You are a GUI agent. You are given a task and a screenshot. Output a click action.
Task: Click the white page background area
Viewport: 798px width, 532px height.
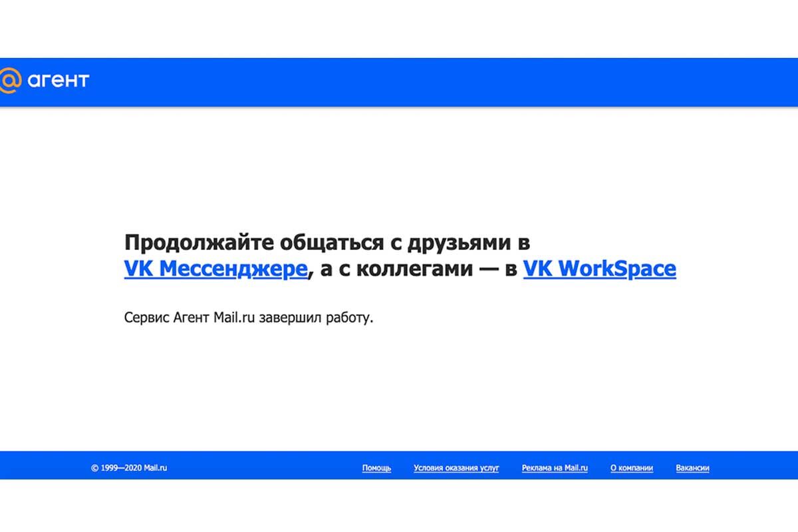coord(399,386)
